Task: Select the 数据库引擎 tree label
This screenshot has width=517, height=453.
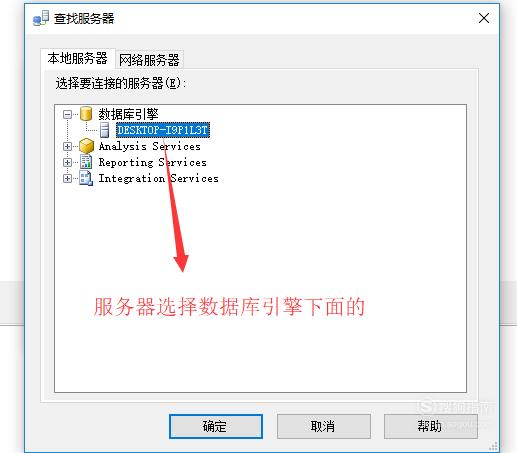Action: 128,114
